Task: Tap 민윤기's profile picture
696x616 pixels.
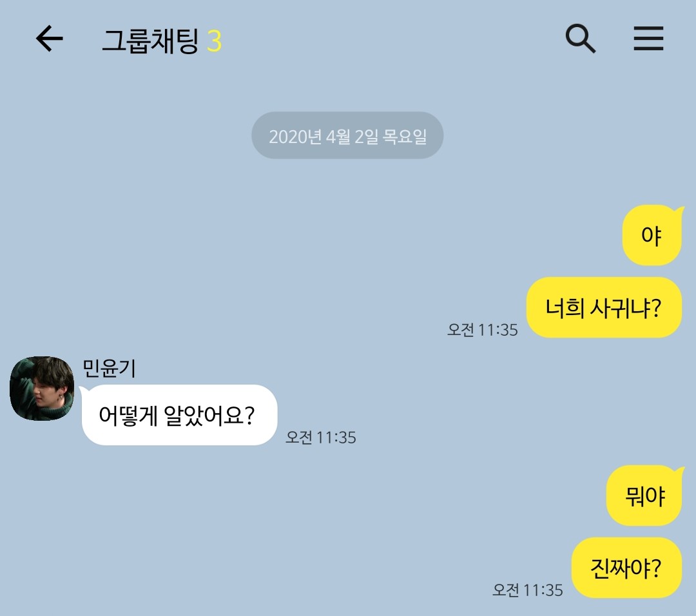Action: tap(42, 389)
